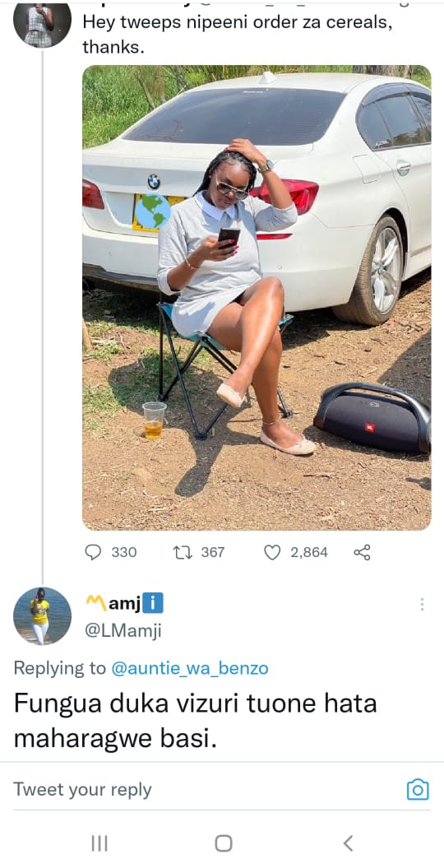Open the tweet's photo of woman by BMW
Viewport: 444px width, 868px height.
257,298
